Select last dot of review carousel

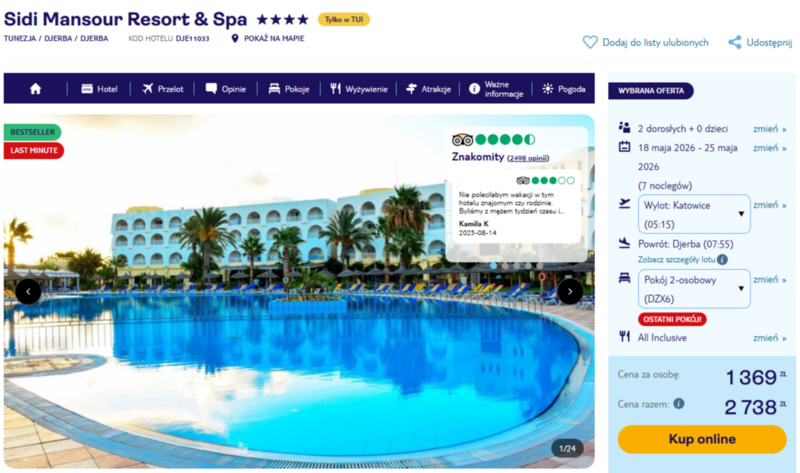pyautogui.click(x=540, y=266)
